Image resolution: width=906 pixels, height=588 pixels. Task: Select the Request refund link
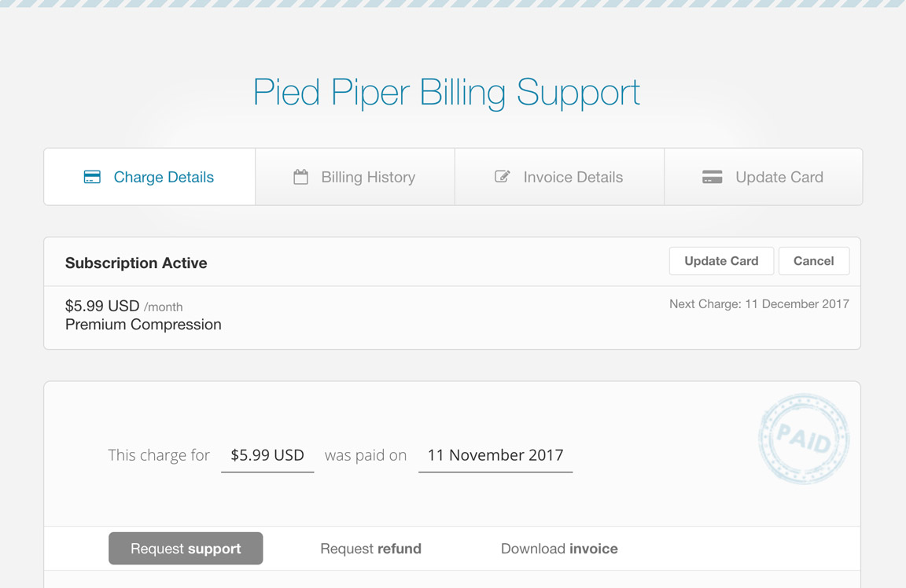click(370, 549)
